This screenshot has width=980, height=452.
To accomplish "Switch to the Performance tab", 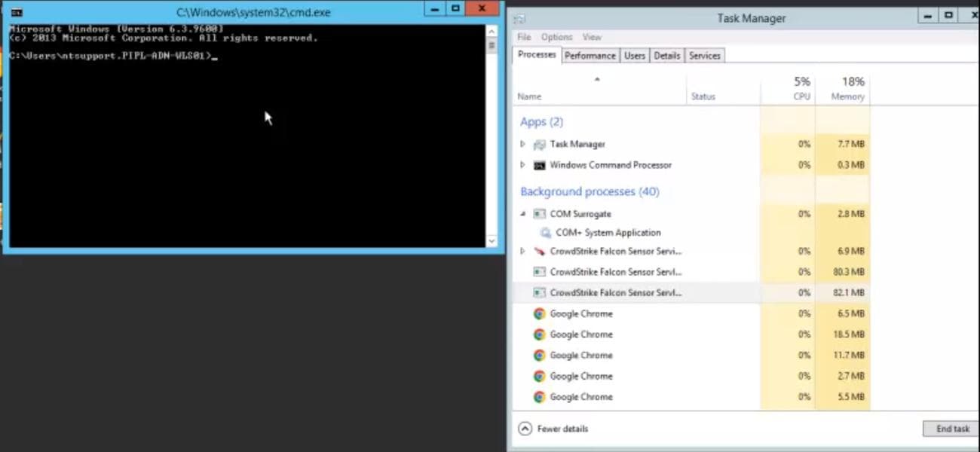I will point(590,56).
